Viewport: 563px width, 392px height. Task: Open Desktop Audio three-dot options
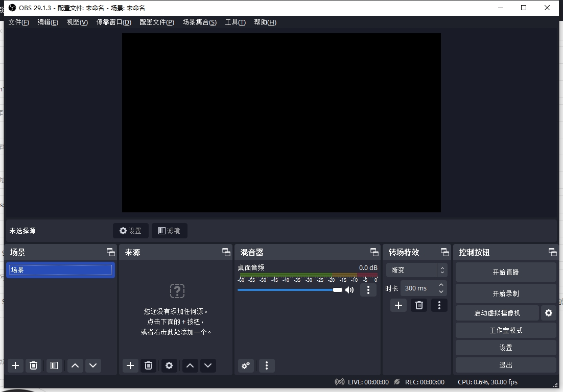point(368,290)
